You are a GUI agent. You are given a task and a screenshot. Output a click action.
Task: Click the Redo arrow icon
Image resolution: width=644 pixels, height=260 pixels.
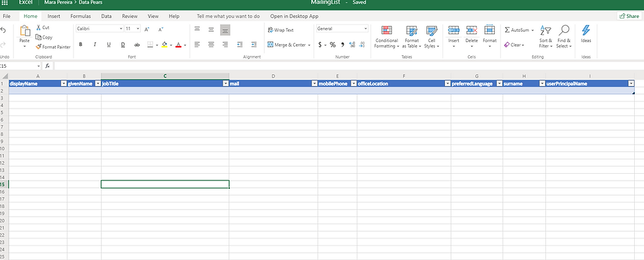coord(3,45)
